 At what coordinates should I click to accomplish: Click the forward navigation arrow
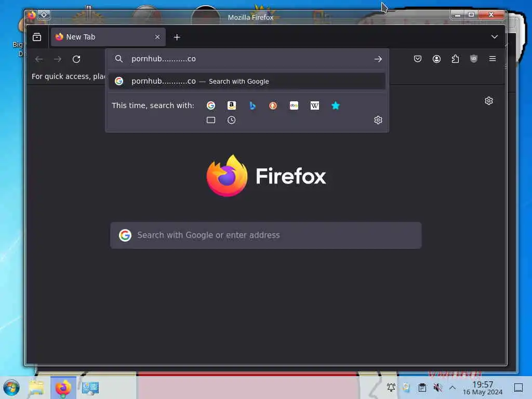(x=58, y=59)
